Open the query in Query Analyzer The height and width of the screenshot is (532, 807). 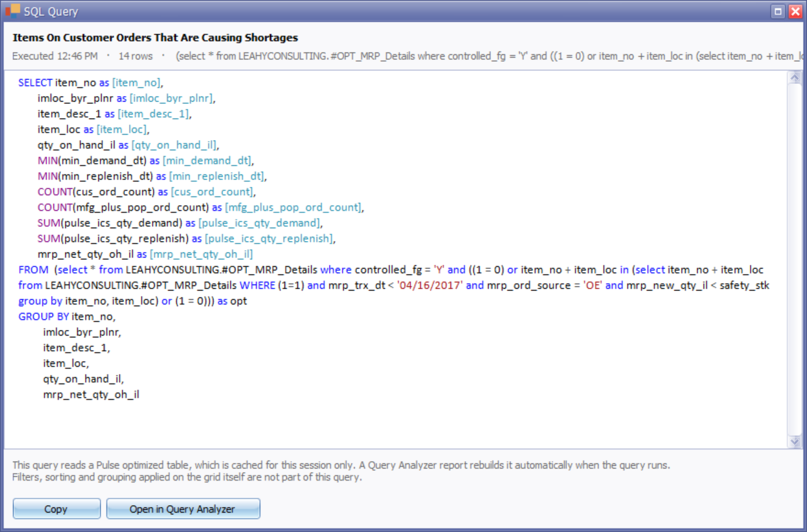click(183, 509)
